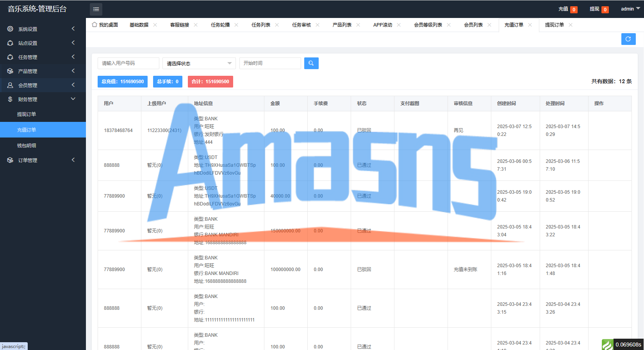Expand the 系统设置 sidebar menu
This screenshot has height=350, width=644.
73,29
